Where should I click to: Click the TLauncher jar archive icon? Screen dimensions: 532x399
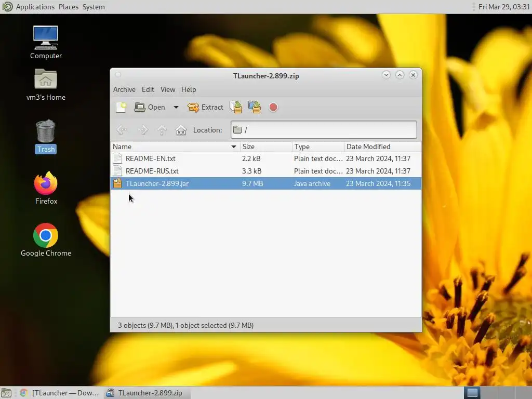117,183
